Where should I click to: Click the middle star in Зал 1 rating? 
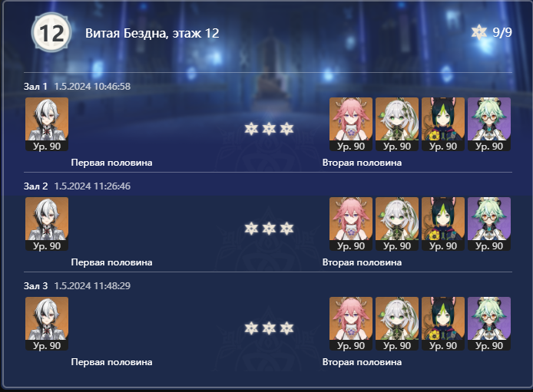269,129
